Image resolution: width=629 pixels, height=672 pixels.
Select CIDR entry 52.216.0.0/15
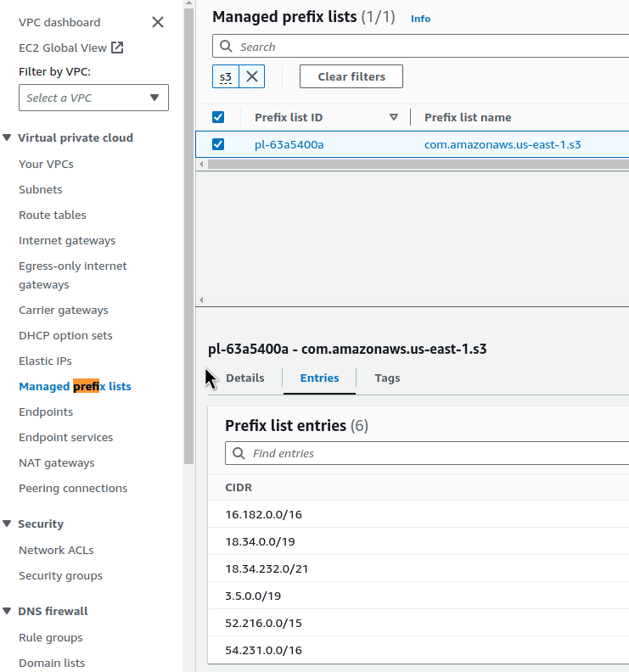point(263,623)
